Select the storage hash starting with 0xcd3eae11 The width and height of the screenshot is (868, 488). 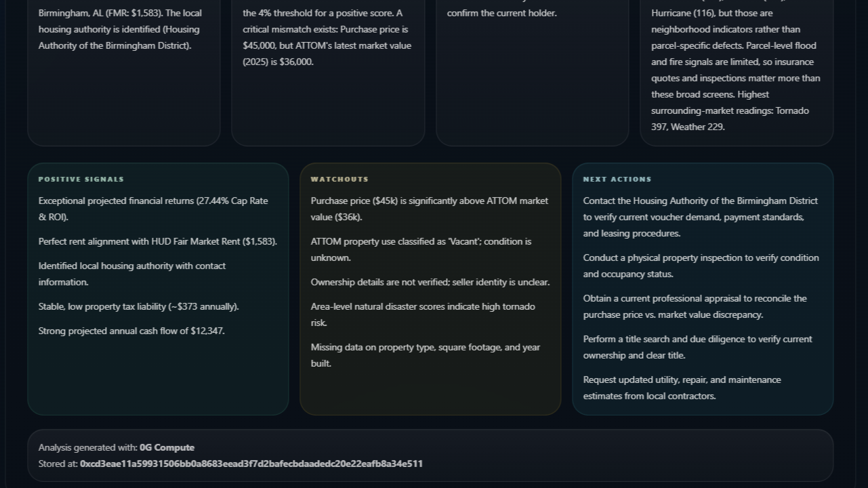pos(251,464)
